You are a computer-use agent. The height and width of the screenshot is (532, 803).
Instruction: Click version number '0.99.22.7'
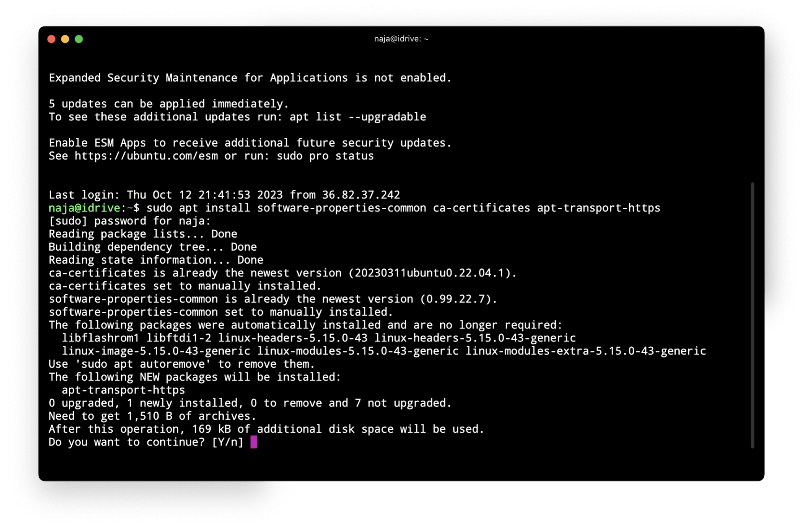[x=456, y=299]
